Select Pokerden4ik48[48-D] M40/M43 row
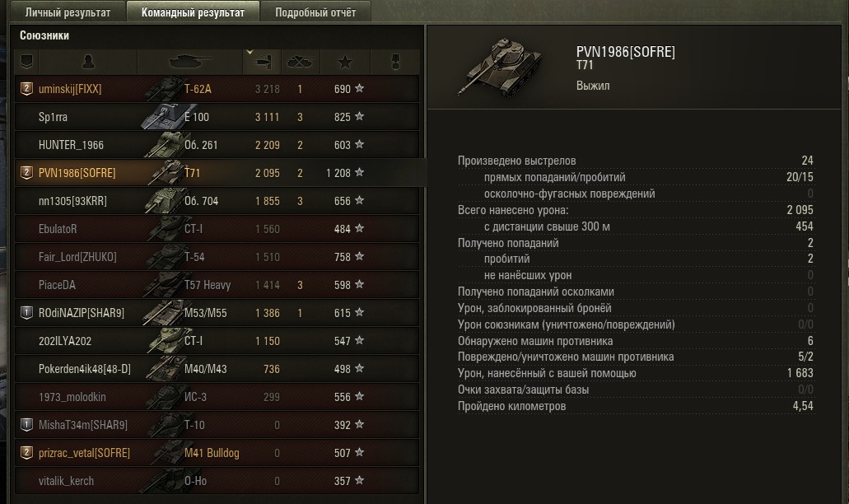Viewport: 849px width, 504px height. click(217, 369)
